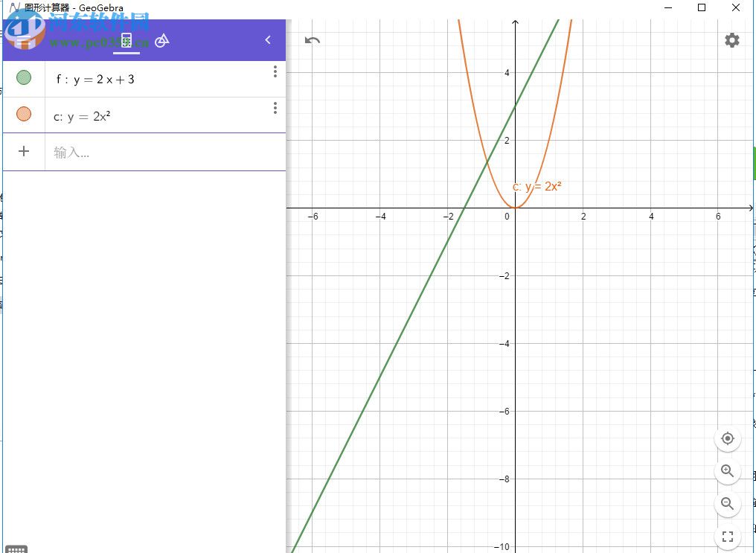Screen dimensions: 756x553
Task: Open graphics view settings gear
Action: pos(732,40)
